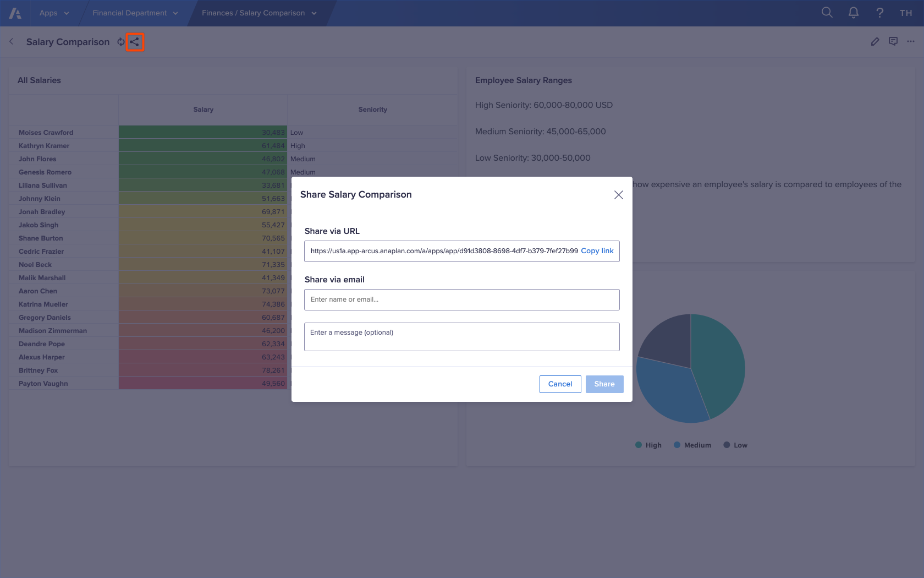Click the 30,483 salary cell

point(203,133)
